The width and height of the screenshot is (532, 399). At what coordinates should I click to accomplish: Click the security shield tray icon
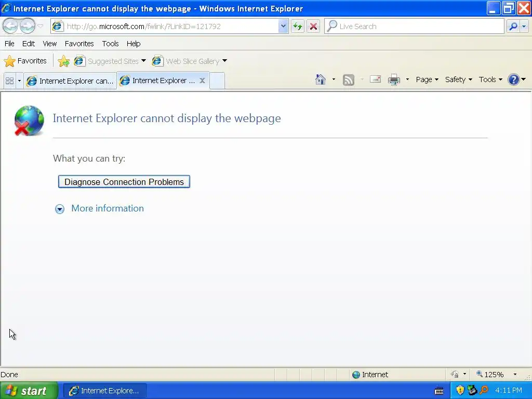point(460,390)
